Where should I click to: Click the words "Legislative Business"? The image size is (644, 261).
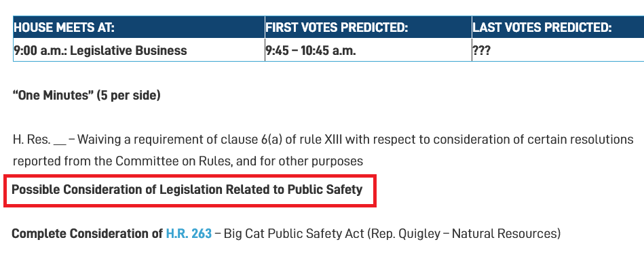pyautogui.click(x=128, y=50)
